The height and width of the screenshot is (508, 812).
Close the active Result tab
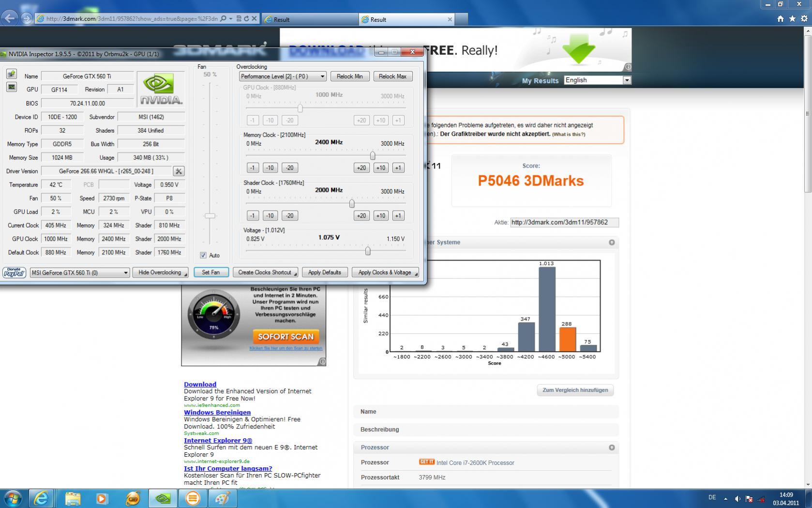pos(450,19)
